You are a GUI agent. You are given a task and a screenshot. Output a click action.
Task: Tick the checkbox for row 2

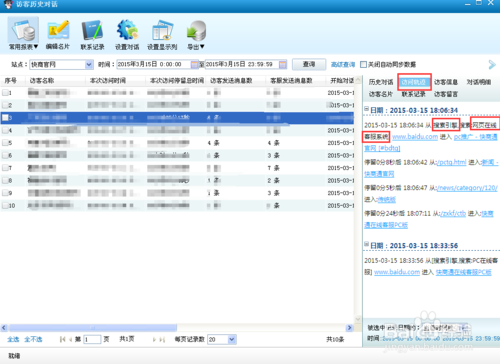click(x=5, y=105)
